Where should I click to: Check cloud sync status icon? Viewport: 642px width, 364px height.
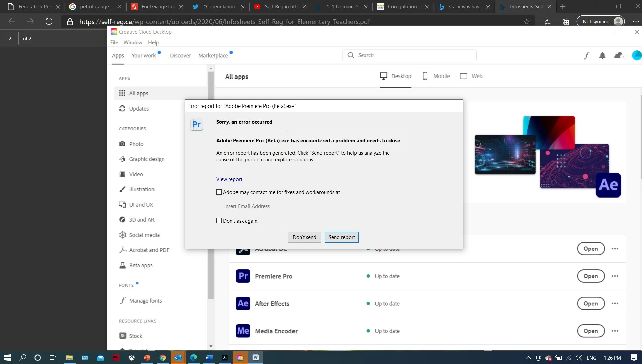point(618,55)
